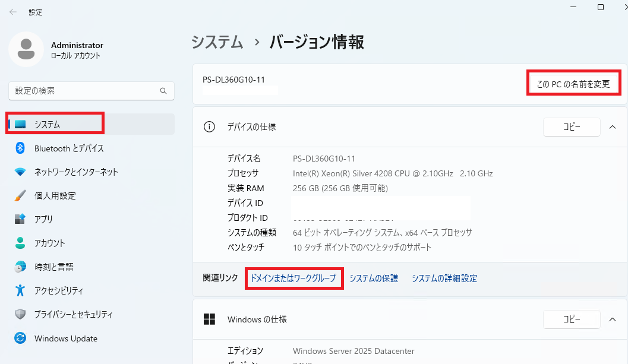Image resolution: width=628 pixels, height=364 pixels.
Task: Click the エディション label
Action: [x=245, y=351]
